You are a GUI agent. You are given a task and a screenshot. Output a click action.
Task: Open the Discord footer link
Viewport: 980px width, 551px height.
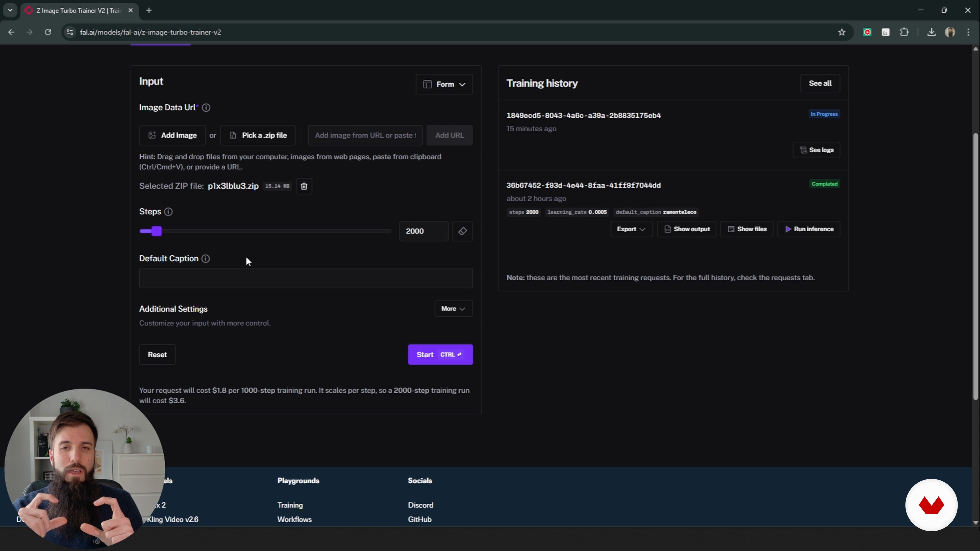420,505
